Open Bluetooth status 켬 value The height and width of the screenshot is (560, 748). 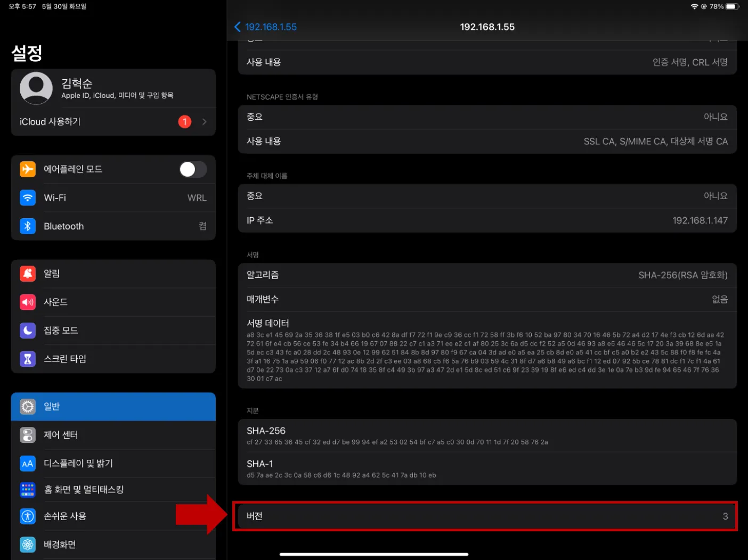coord(202,226)
